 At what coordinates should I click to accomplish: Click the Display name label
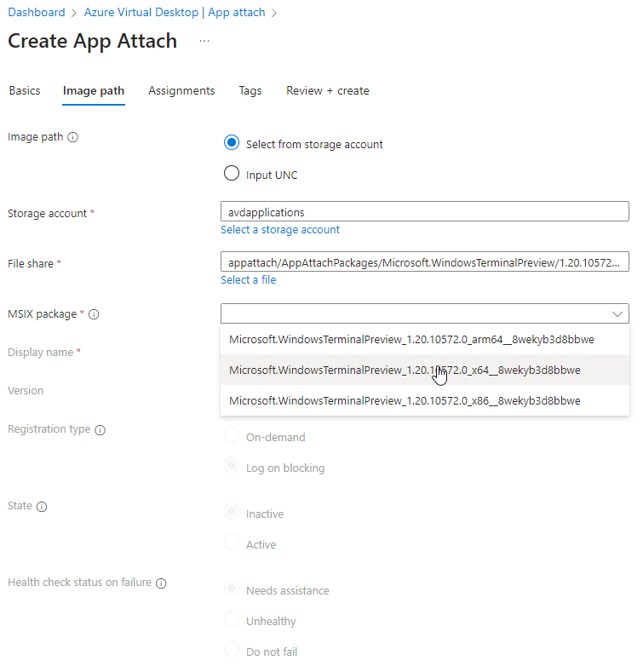tap(40, 353)
